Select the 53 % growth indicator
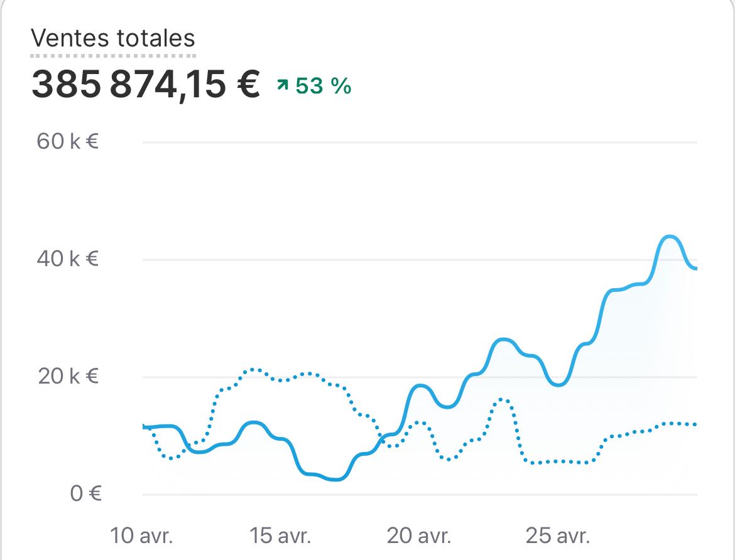Image resolution: width=735 pixels, height=560 pixels. [323, 85]
